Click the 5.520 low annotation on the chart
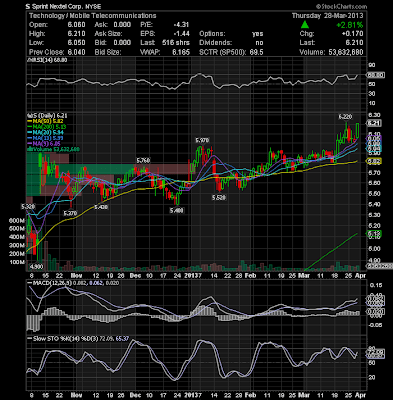Image resolution: width=393 pixels, height=400 pixels. coord(219,198)
